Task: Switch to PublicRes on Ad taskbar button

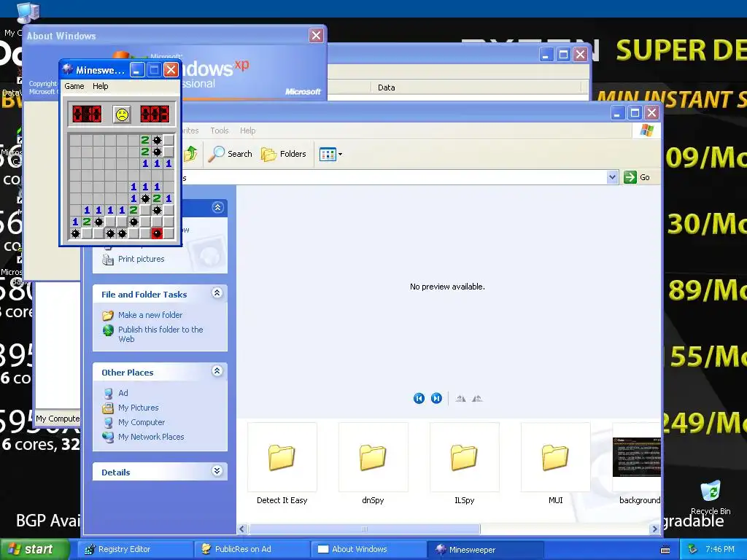Action: 252,550
